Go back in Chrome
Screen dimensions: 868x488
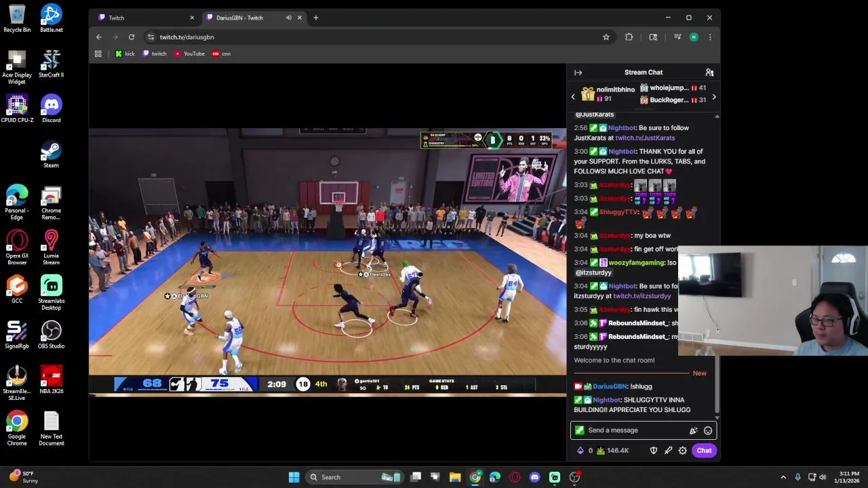tap(99, 37)
